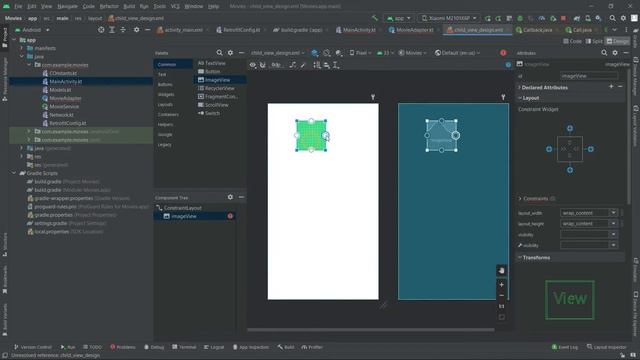Viewport: 640px width, 360px height.
Task: Click the profiler gauge icon in toolbar
Action: (542, 18)
